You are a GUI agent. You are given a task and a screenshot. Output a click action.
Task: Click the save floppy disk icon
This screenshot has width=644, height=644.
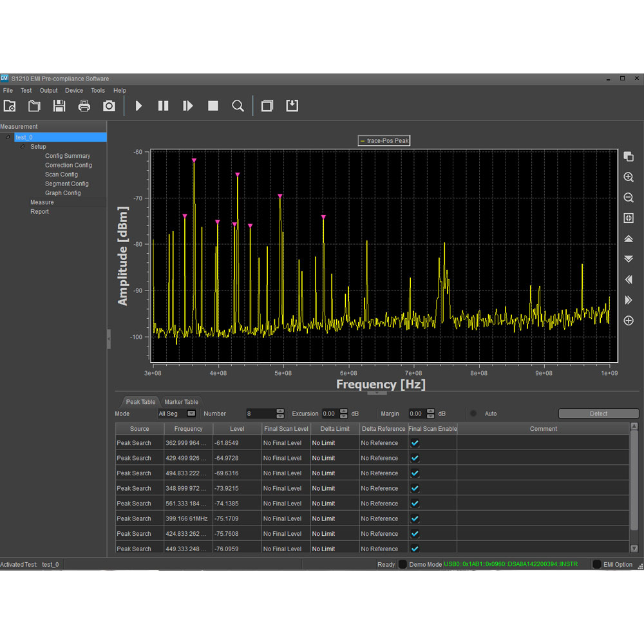59,106
